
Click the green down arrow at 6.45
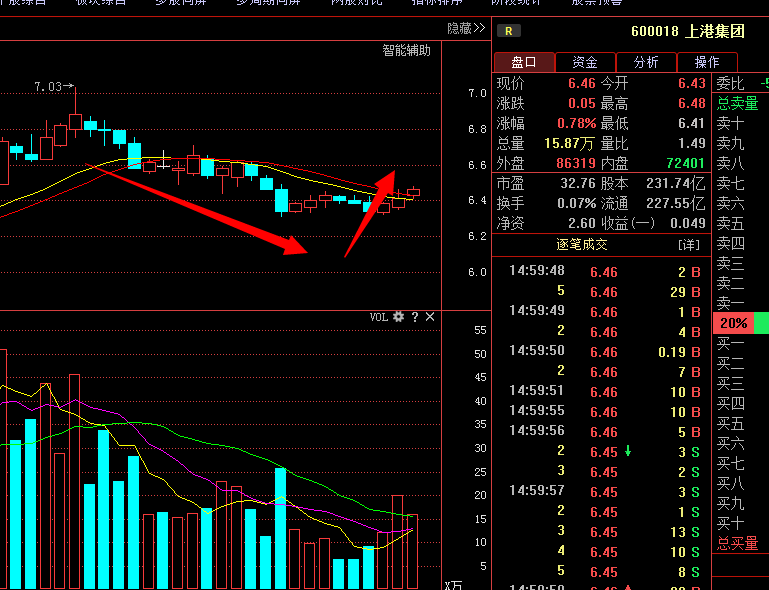(628, 452)
